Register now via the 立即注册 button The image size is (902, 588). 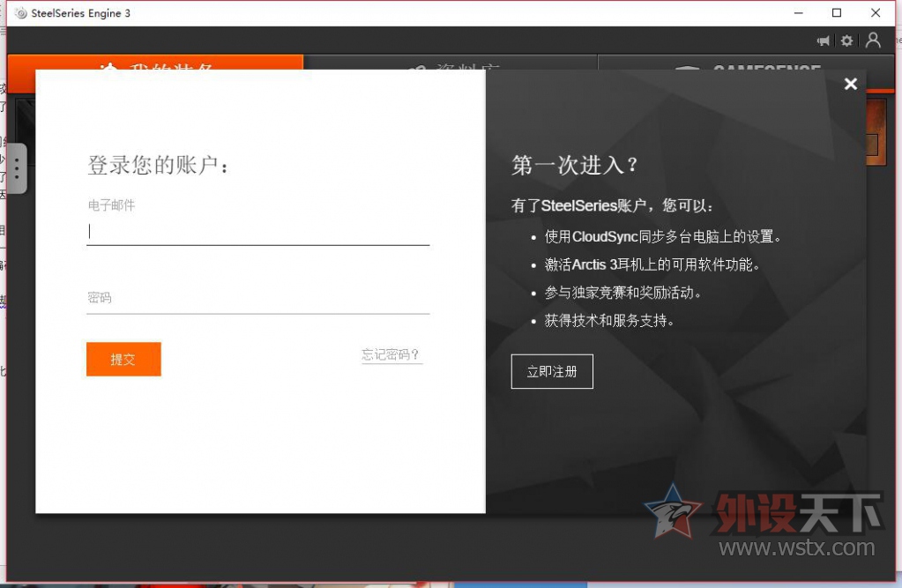click(552, 372)
